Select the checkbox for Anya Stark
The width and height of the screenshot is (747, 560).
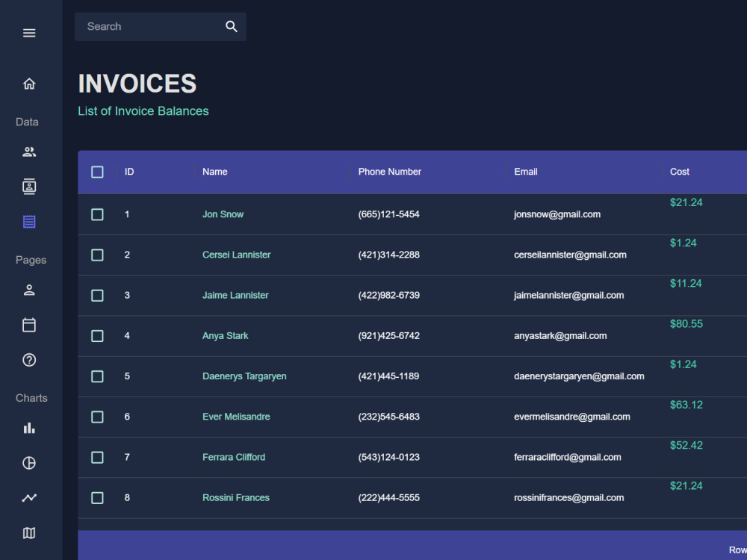tap(97, 336)
